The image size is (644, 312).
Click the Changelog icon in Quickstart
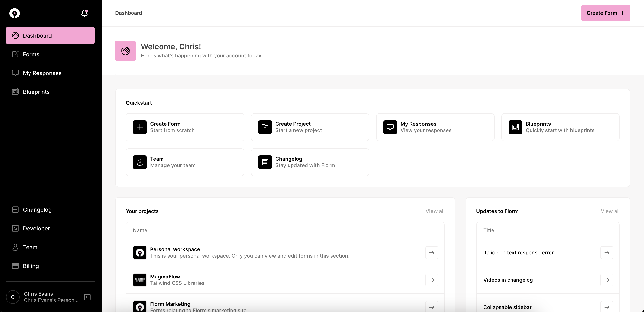(x=265, y=162)
